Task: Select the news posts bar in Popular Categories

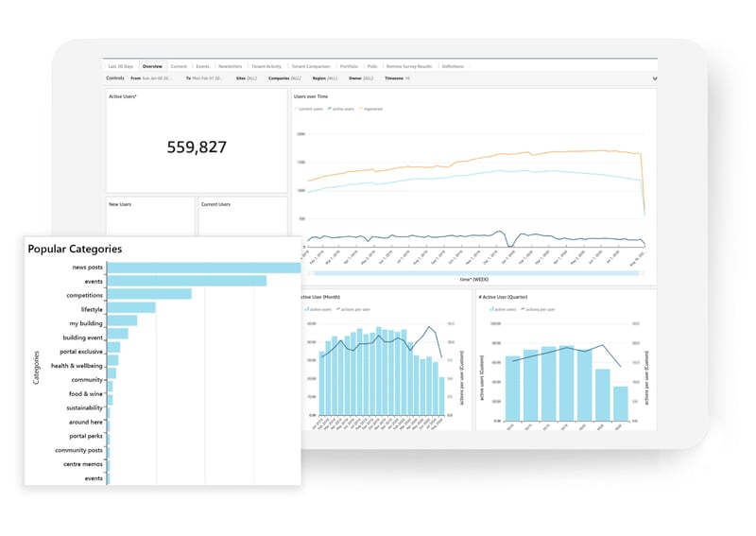Action: pyautogui.click(x=203, y=268)
